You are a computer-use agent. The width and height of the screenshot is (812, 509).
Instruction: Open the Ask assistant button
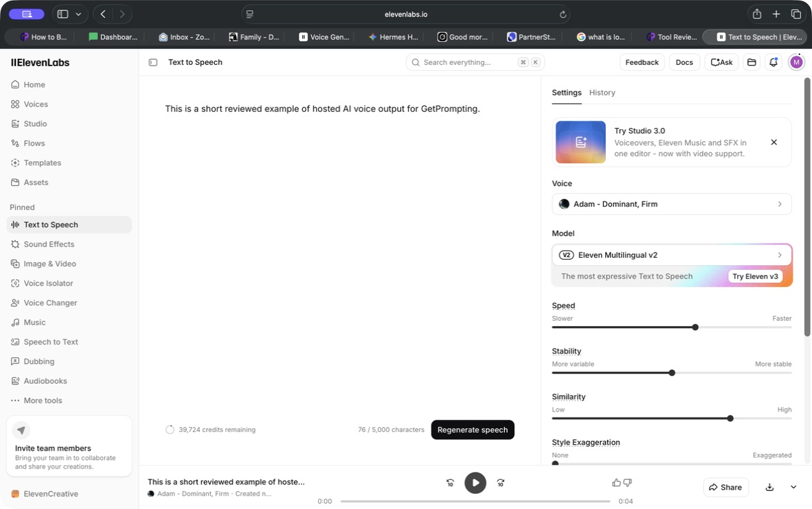(x=721, y=62)
